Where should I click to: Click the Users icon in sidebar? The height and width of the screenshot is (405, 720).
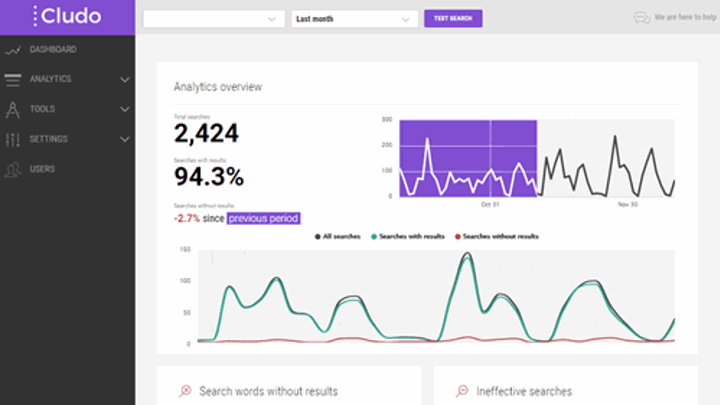[x=13, y=169]
